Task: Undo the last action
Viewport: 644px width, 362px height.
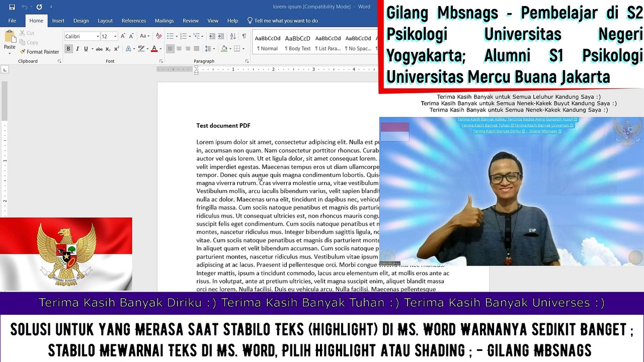Action: coord(24,7)
